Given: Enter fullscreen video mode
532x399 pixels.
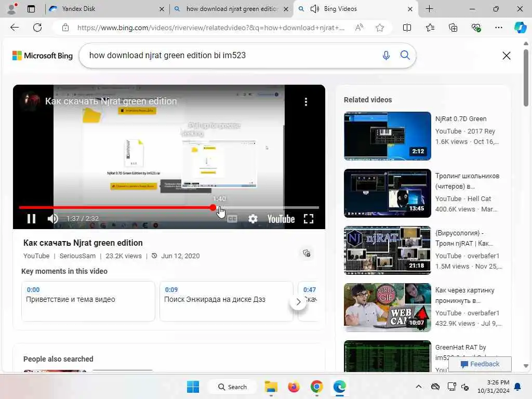Looking at the screenshot, I should point(309,219).
